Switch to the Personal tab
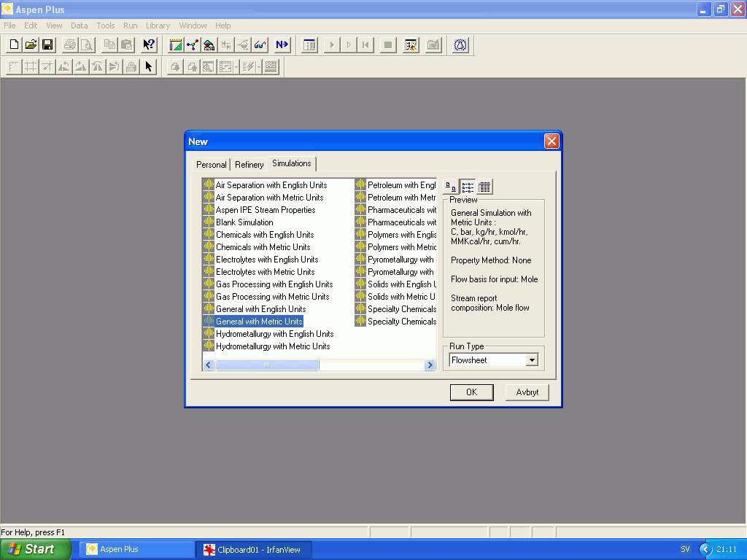 (211, 165)
